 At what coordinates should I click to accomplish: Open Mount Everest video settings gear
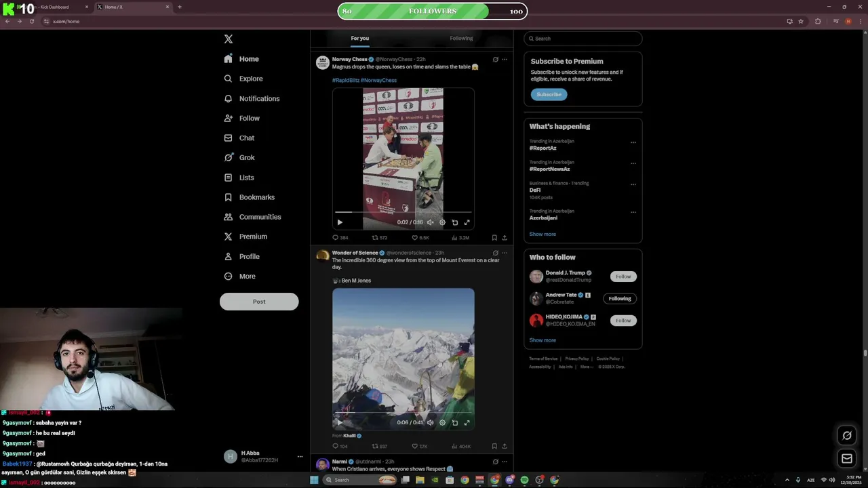442,422
